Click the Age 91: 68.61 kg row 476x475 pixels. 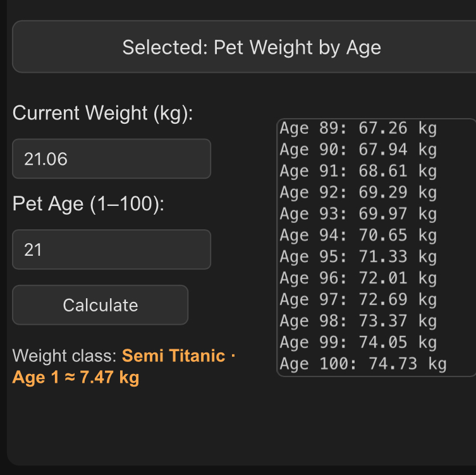(358, 172)
